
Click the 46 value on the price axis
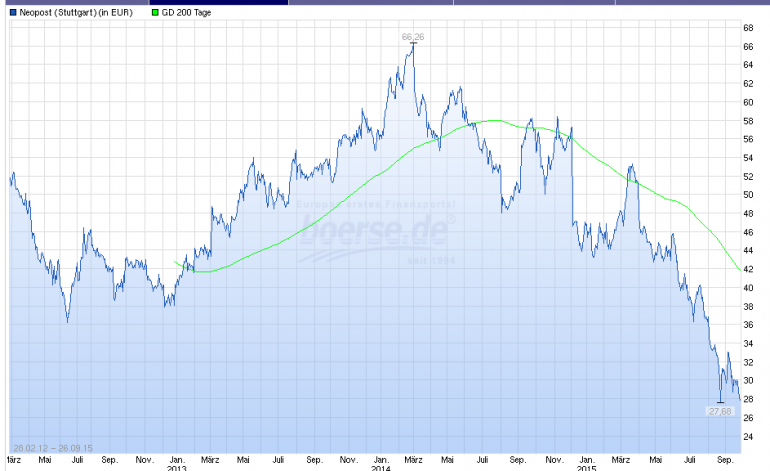pos(748,232)
